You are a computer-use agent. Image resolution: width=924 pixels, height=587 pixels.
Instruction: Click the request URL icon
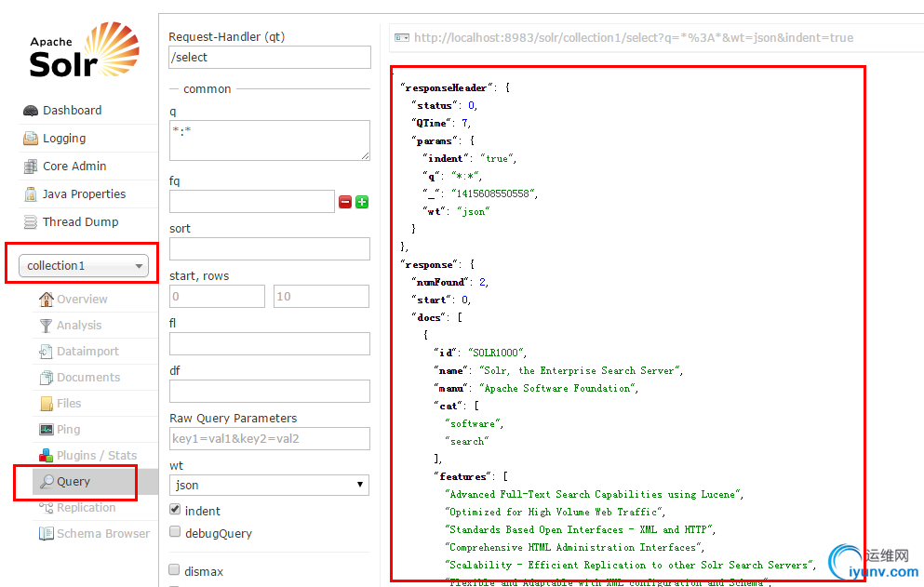(402, 38)
